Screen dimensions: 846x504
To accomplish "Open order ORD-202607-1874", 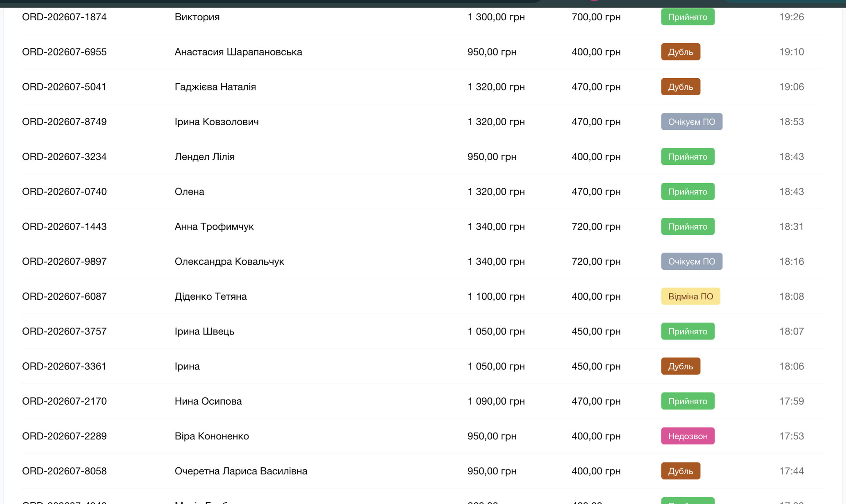I will click(x=64, y=17).
